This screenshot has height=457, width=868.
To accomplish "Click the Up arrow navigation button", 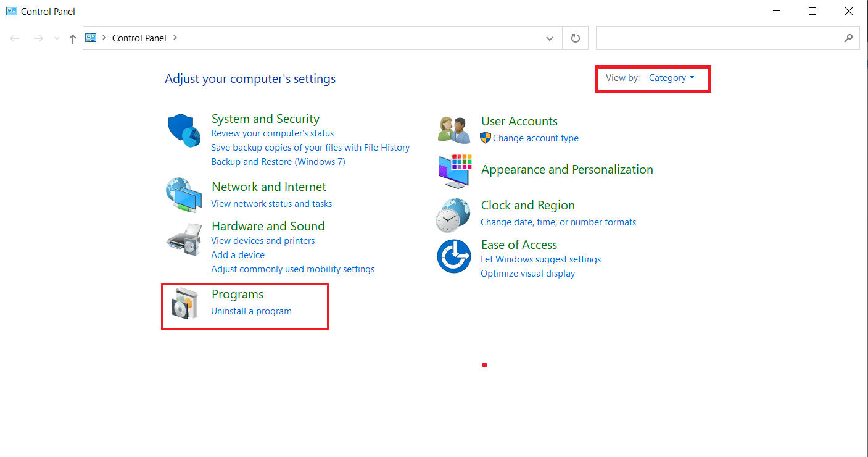I will (x=73, y=38).
